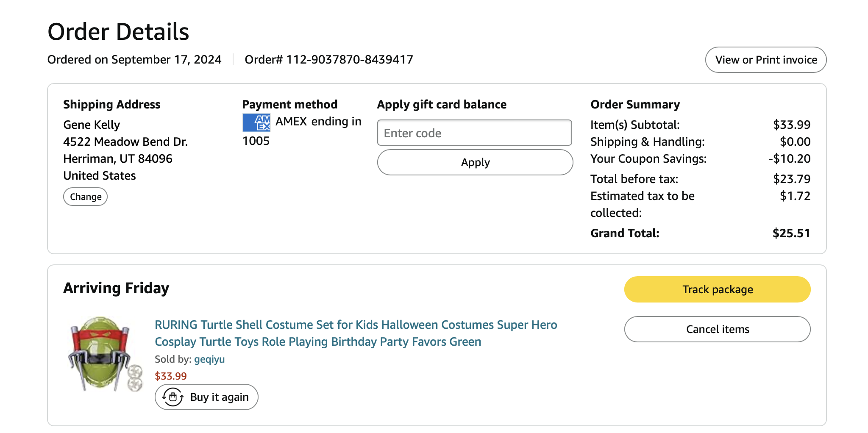Image resolution: width=868 pixels, height=433 pixels.
Task: Click the Ordered on September 17, 2024 text
Action: point(134,60)
